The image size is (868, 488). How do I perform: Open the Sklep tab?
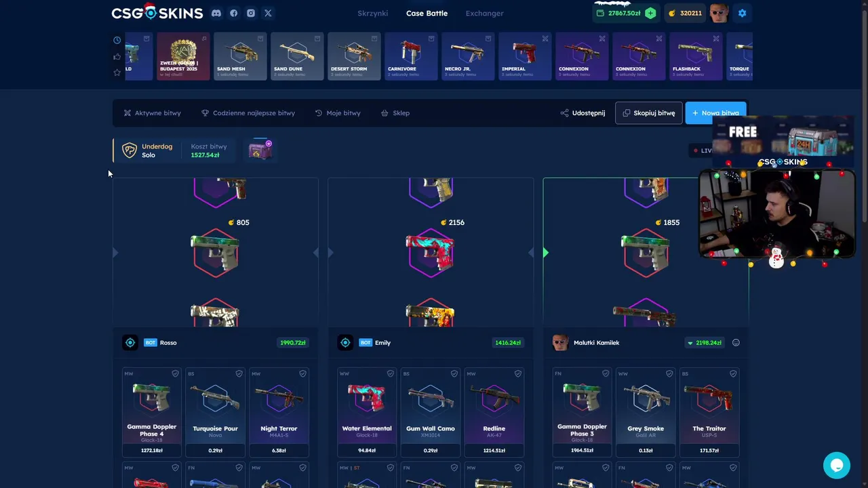[x=395, y=113]
